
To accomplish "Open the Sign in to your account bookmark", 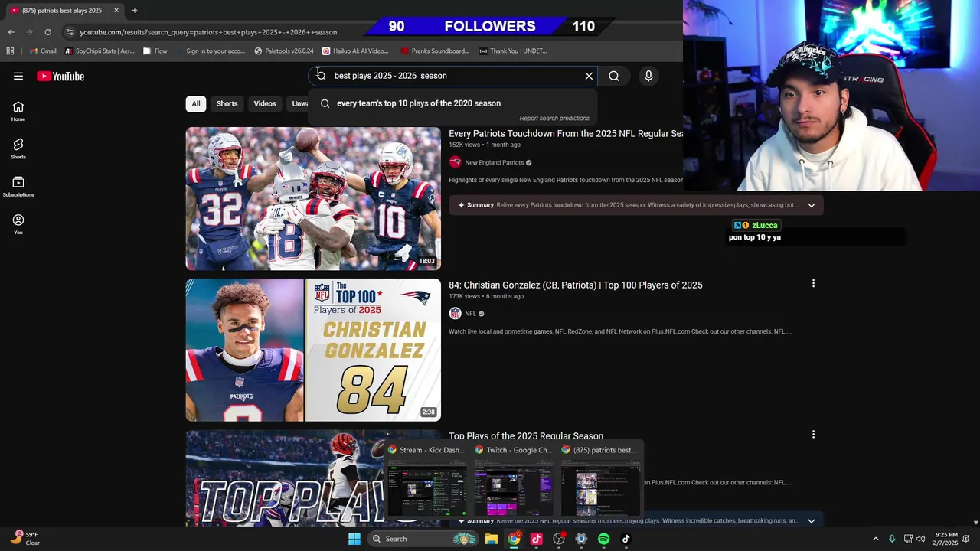I will 210,51.
